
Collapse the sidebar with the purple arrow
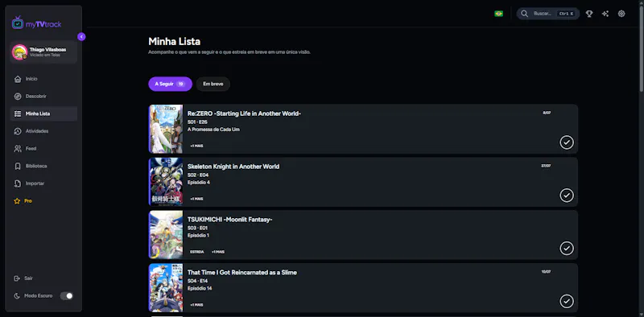point(81,37)
